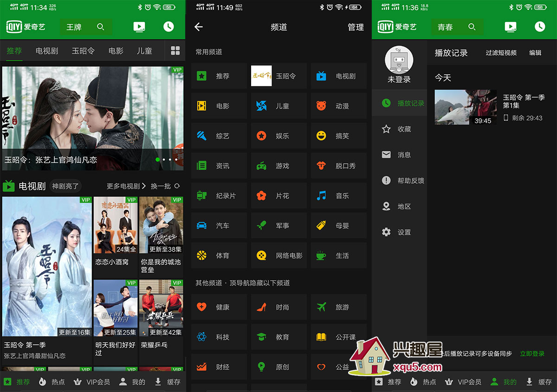Viewport: 557px width, 392px height.
Task: Select 播放记录 in the side menu
Action: pos(399,103)
